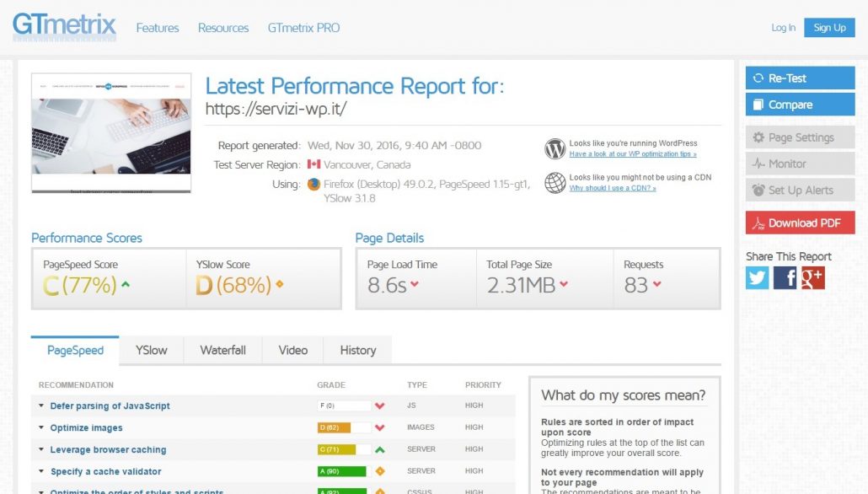Click Defer parsing of JavaScript link

tap(110, 406)
